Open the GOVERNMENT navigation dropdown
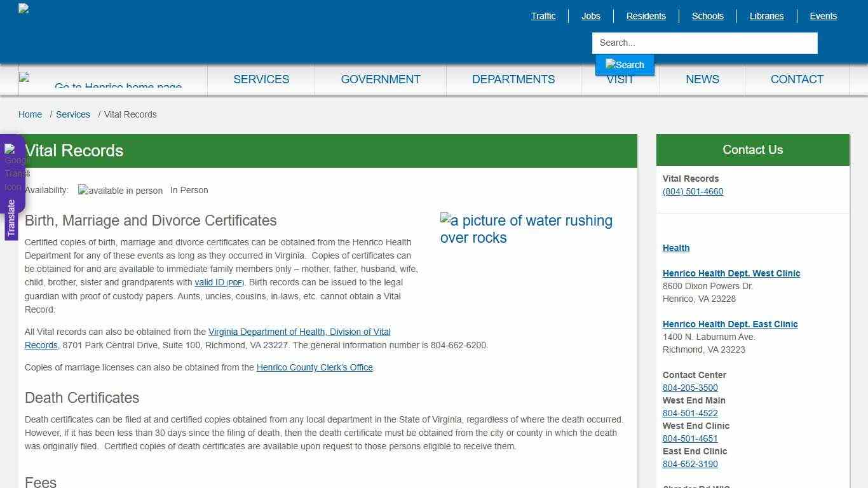The width and height of the screenshot is (868, 488). 380,79
